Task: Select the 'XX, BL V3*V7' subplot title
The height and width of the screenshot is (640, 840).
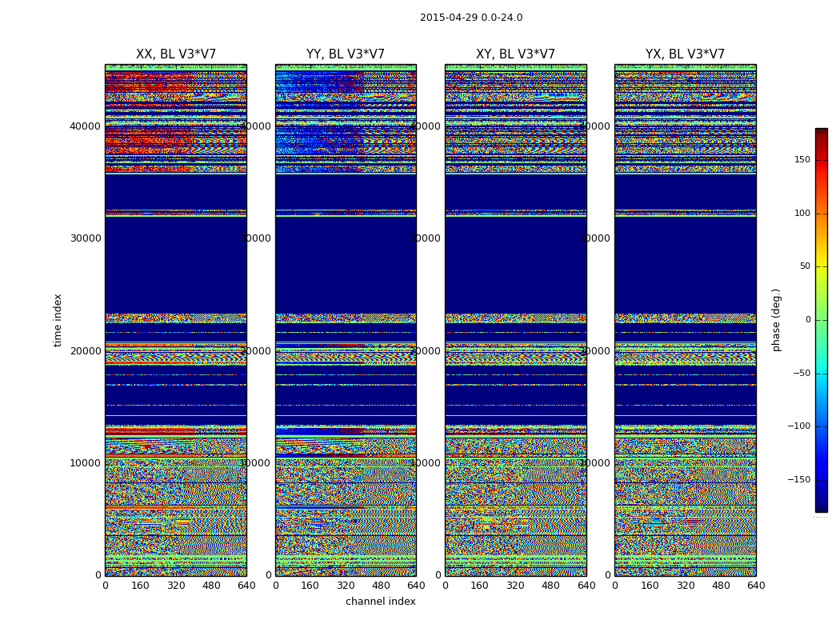Action: point(176,54)
